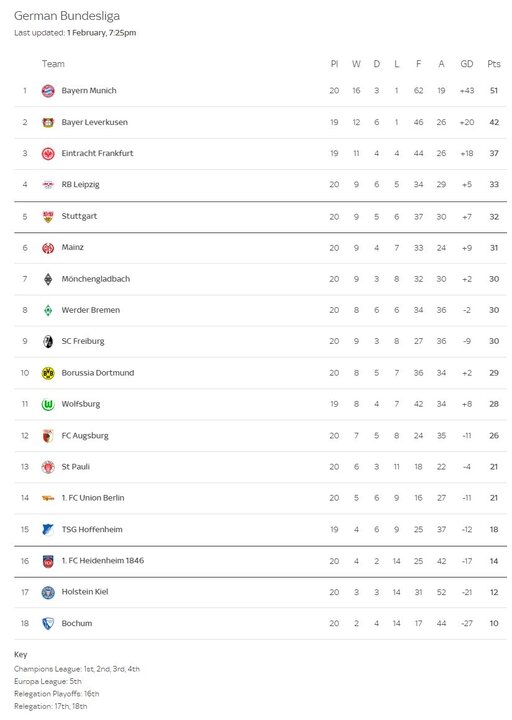Open the 1. FC Union Berlin team link
This screenshot has width=512, height=720.
(93, 498)
